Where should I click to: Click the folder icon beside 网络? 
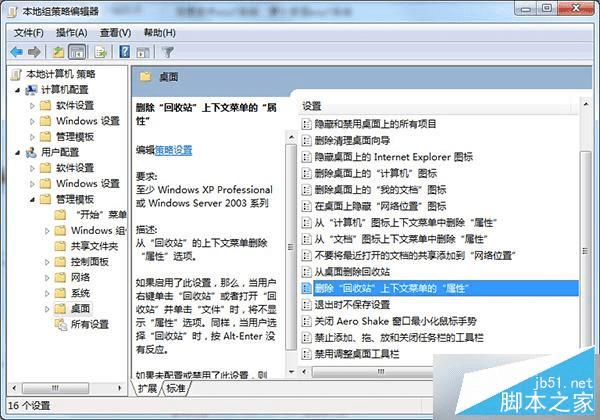[60, 278]
